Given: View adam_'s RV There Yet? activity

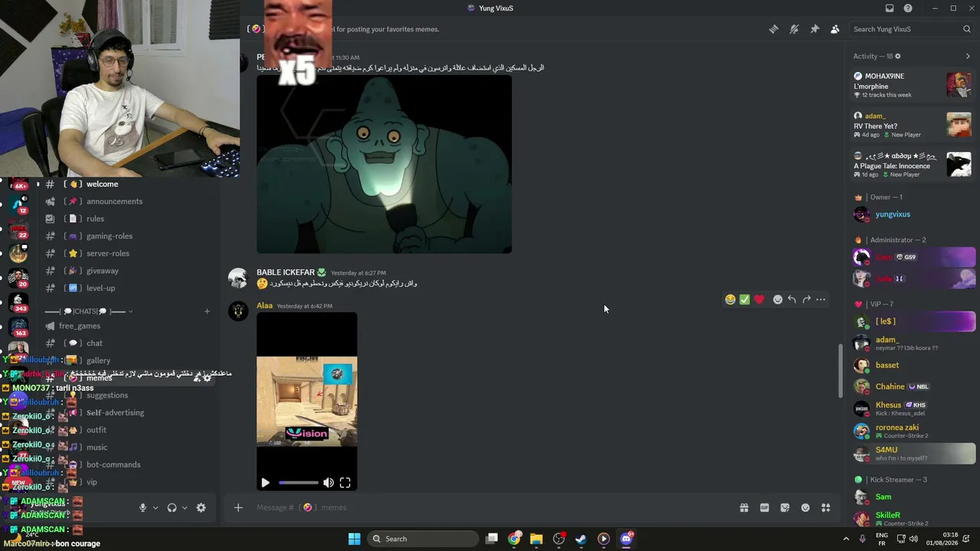Looking at the screenshot, I should (x=913, y=125).
